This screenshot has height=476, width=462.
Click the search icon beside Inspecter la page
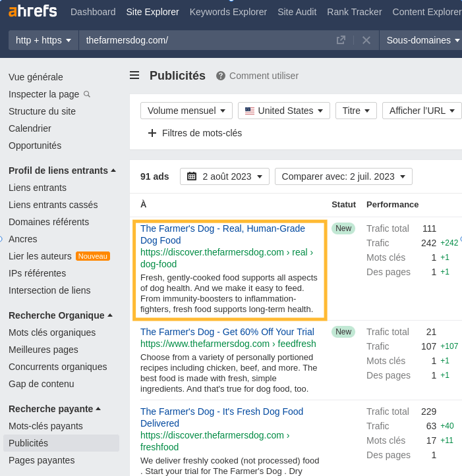click(x=87, y=94)
